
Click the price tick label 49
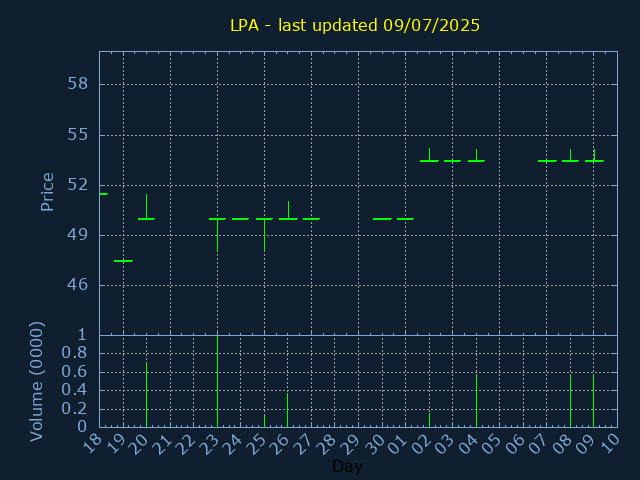click(78, 235)
